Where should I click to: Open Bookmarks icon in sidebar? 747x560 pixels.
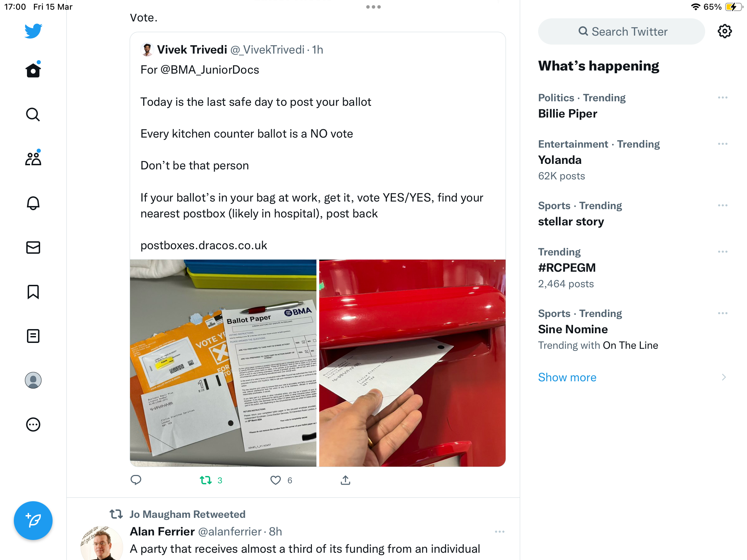tap(33, 292)
